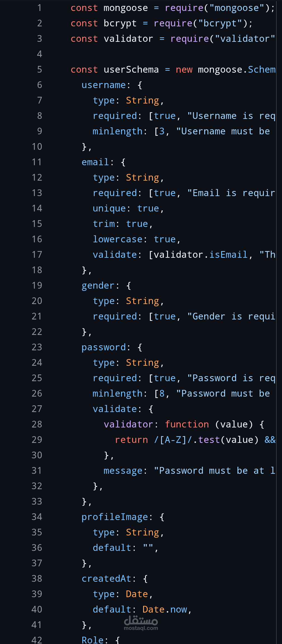This screenshot has width=282, height=644.
Task: Click the function keyword on line 28
Action: (187, 424)
